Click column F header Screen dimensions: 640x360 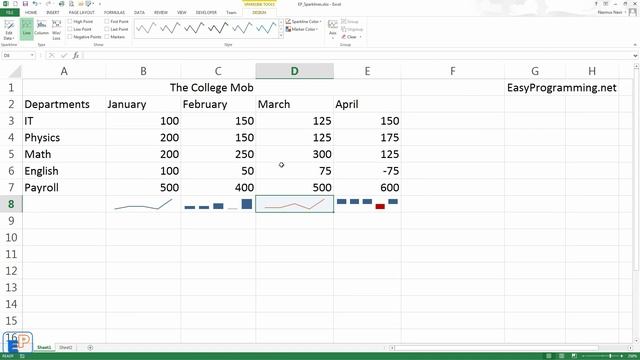coord(453,71)
